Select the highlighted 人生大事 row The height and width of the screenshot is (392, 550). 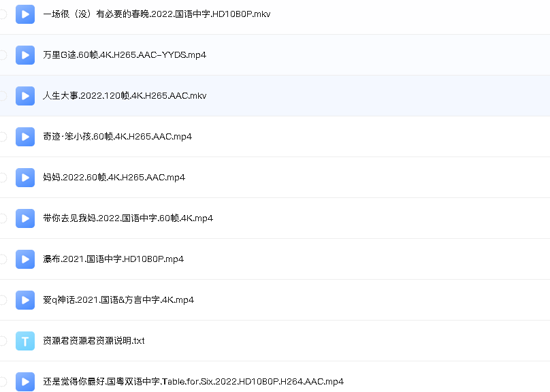coord(272,95)
